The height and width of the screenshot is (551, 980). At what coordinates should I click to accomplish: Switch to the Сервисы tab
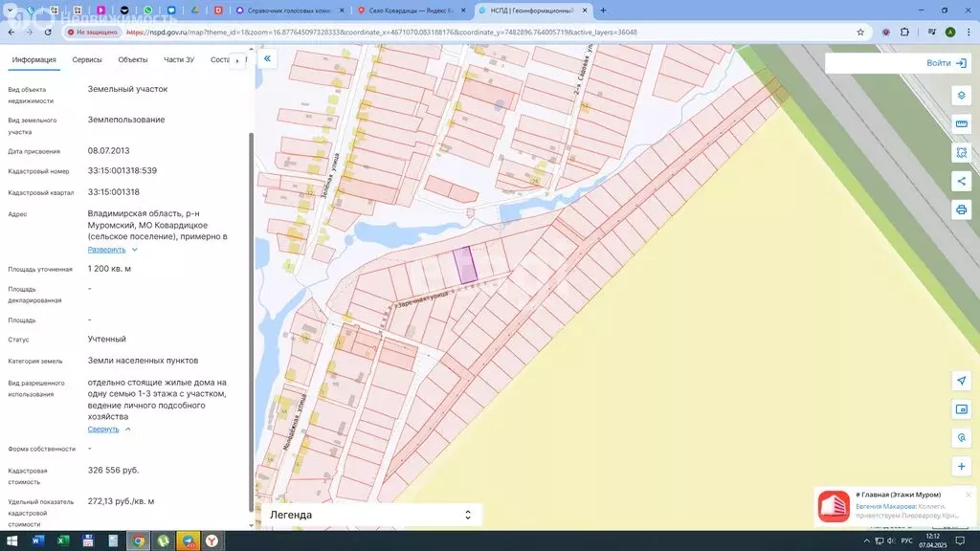[87, 60]
